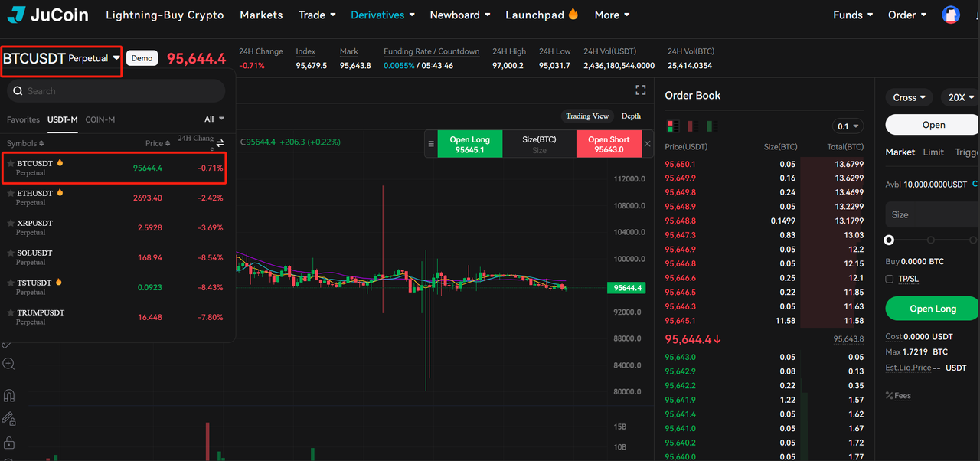Open the Order dropdown
The width and height of the screenshot is (980, 461).
907,15
